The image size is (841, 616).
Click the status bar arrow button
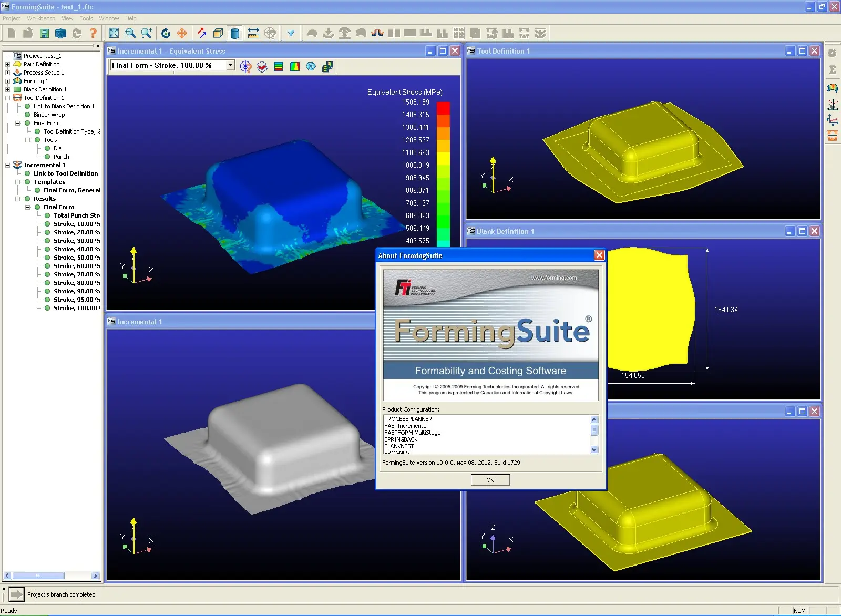[x=17, y=594]
